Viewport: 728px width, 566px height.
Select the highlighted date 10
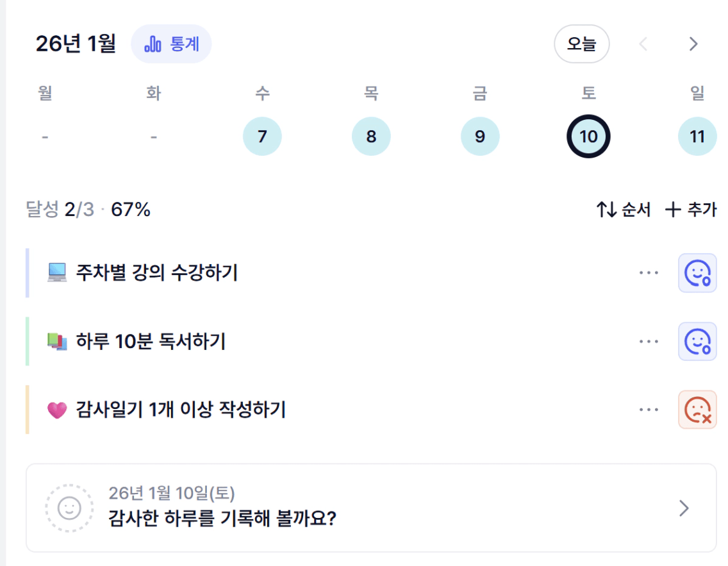[x=588, y=137]
